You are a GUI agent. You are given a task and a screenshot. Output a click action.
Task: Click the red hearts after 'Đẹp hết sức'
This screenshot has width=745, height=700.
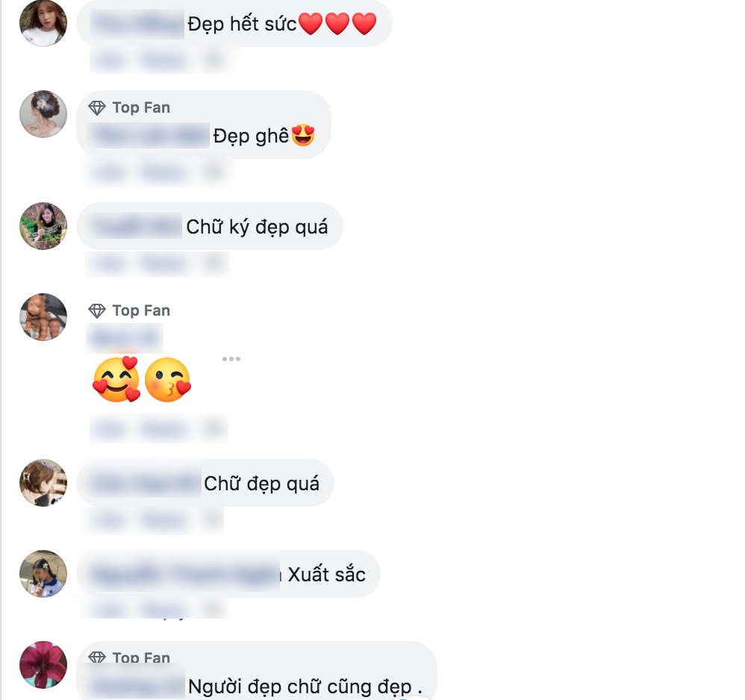[x=338, y=24]
